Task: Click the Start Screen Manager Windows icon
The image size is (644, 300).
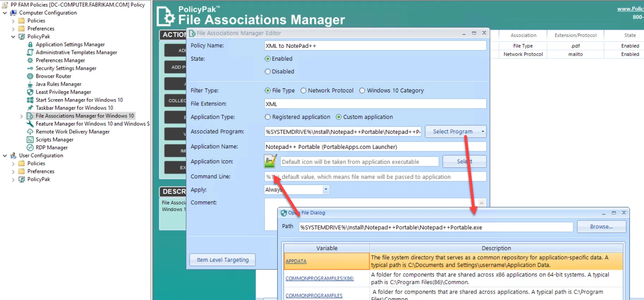Action: [x=30, y=100]
